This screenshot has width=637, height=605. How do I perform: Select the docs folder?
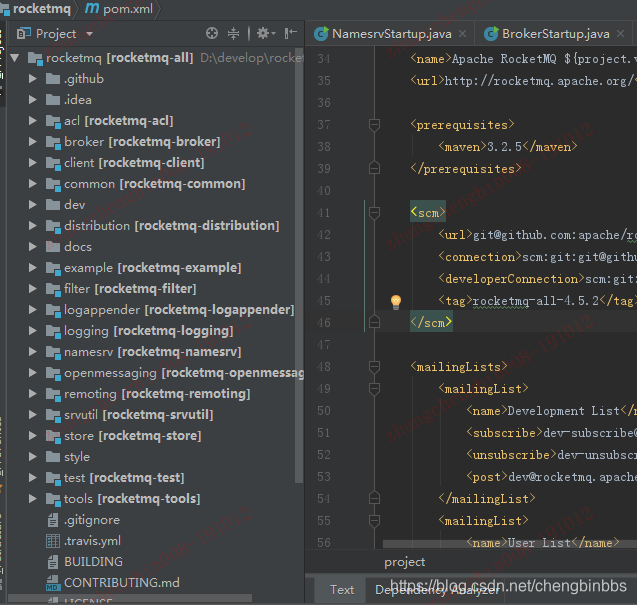coord(78,247)
